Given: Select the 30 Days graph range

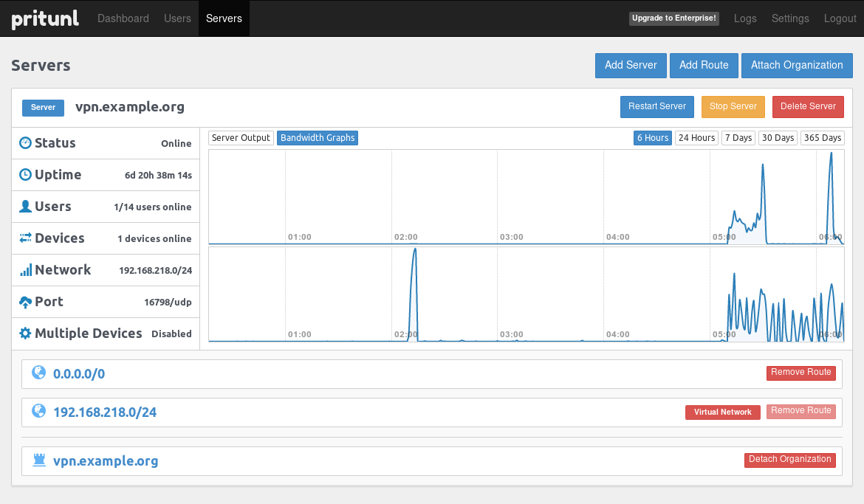Looking at the screenshot, I should pyautogui.click(x=778, y=138).
